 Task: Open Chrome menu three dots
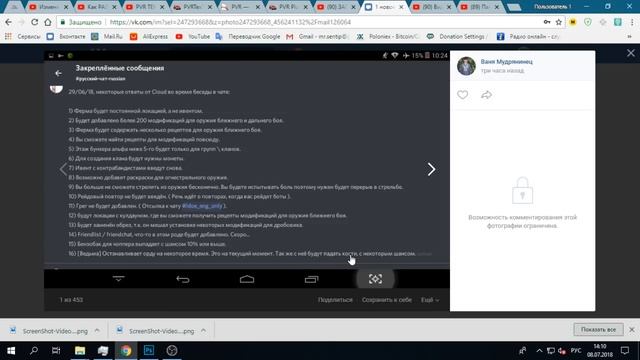pyautogui.click(x=632, y=22)
